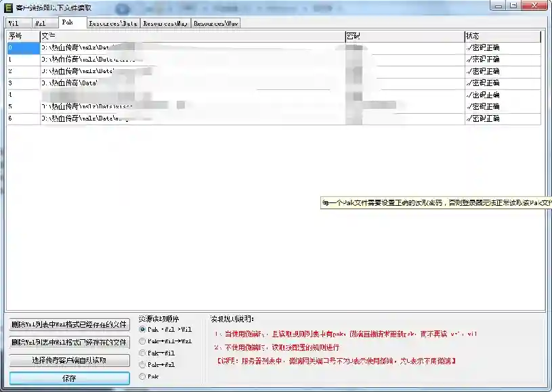Viewport: 552px width, 392px height.
Task: Click the file path in row 1
Action: click(x=88, y=60)
